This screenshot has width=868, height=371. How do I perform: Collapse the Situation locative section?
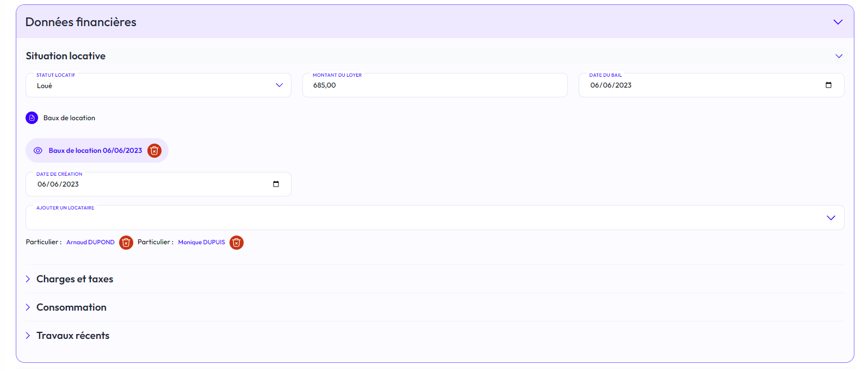pyautogui.click(x=839, y=56)
